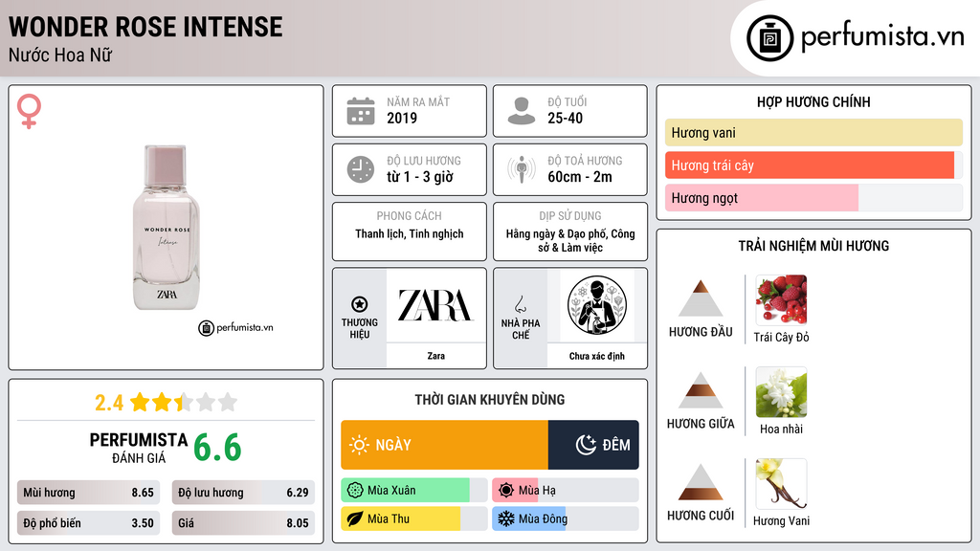This screenshot has width=980, height=551.
Task: Click the last empty rating star
Action: [228, 402]
